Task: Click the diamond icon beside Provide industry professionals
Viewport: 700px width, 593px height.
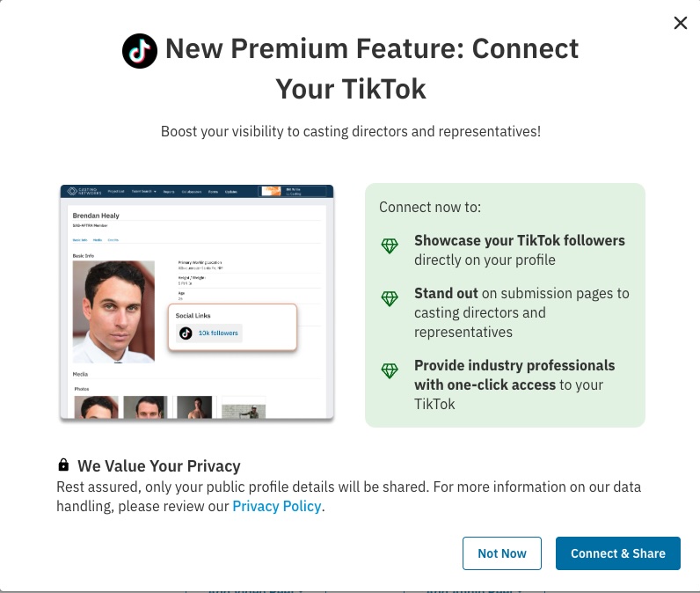Action: [x=390, y=370]
